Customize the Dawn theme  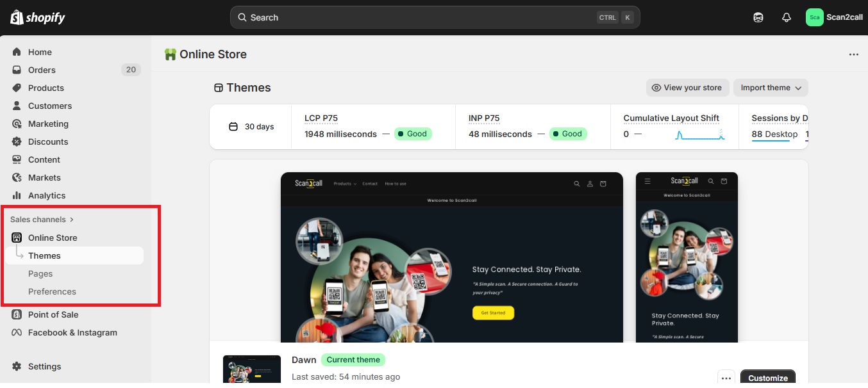tap(768, 378)
